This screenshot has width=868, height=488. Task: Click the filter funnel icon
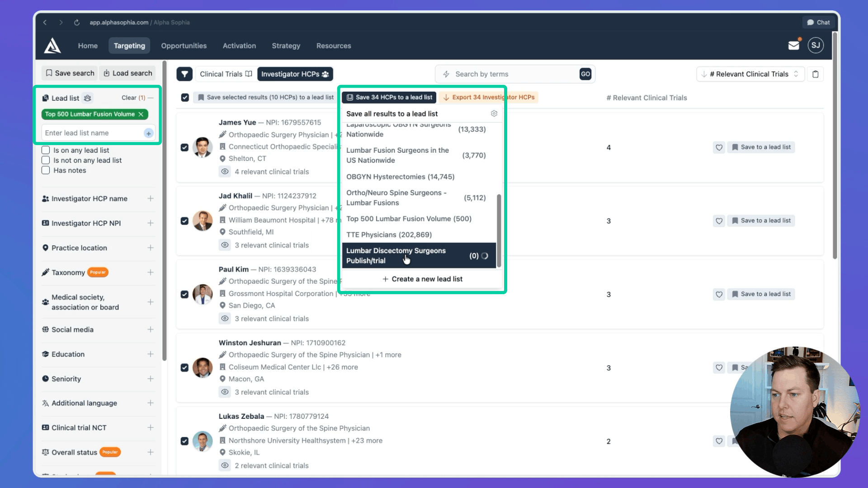[x=184, y=74]
